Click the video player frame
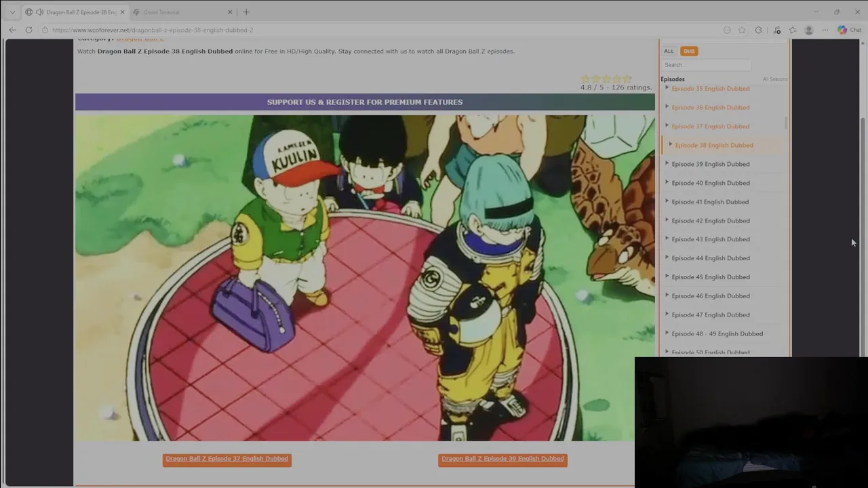Viewport: 868px width, 488px height. tap(365, 278)
